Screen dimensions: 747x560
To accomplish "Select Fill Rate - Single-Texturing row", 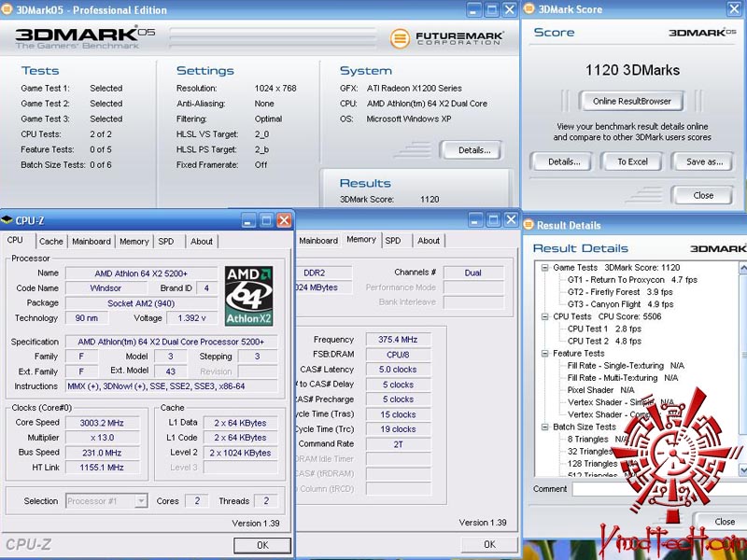I will coord(626,366).
